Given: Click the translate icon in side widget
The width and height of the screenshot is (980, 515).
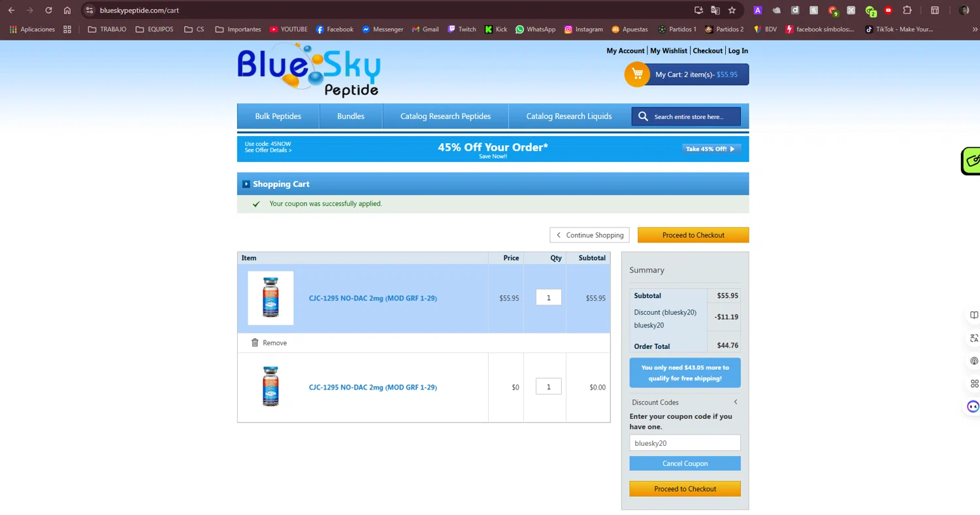Looking at the screenshot, I should pos(974,339).
